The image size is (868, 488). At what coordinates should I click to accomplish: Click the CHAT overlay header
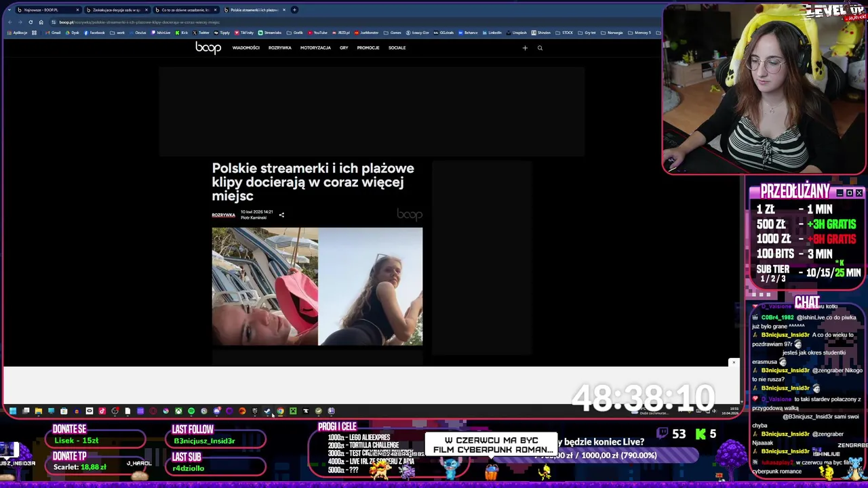(x=807, y=302)
